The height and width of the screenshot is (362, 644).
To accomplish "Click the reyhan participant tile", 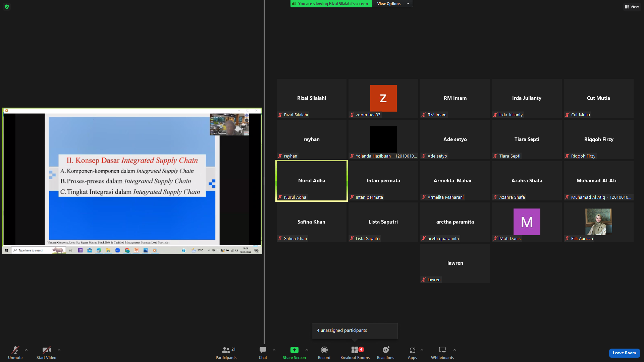I will click(x=312, y=139).
